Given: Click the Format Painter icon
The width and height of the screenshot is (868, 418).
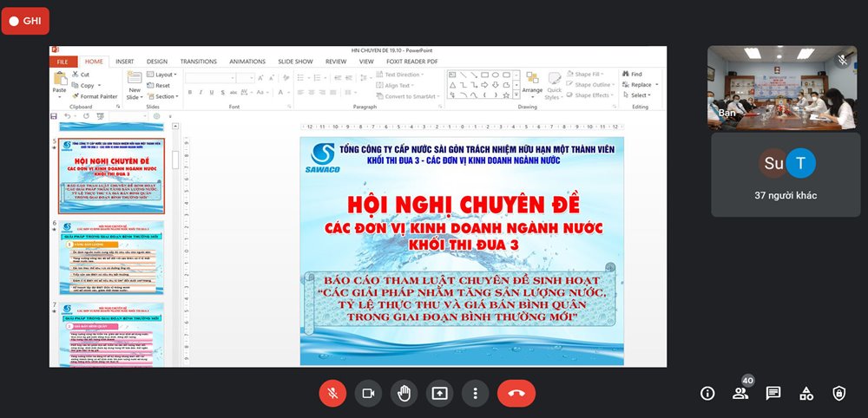Looking at the screenshot, I should point(95,96).
